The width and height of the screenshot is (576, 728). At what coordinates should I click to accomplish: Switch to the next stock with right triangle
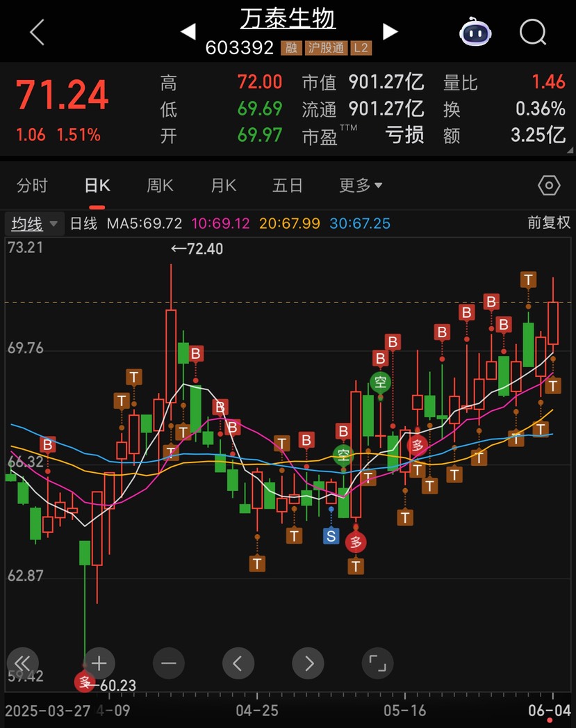(390, 31)
